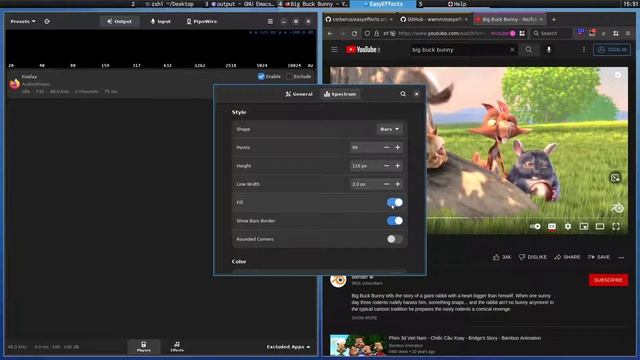Toggle subtitles CC button in video player
640x360 pixels.
[x=552, y=226]
